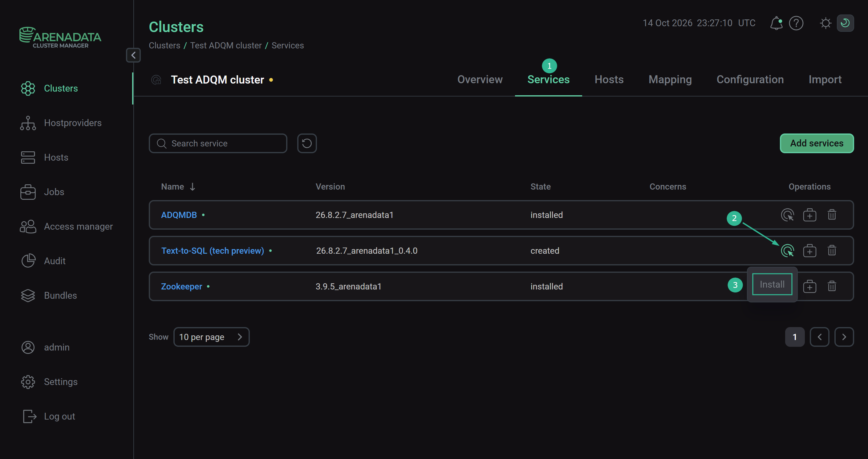Expand the 10 per page dropdown

[x=211, y=337]
